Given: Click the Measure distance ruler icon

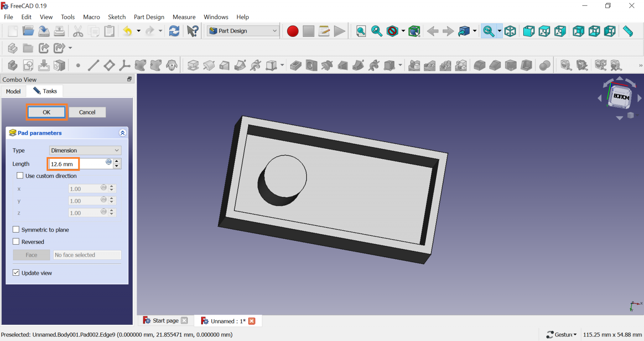Looking at the screenshot, I should pos(628,31).
